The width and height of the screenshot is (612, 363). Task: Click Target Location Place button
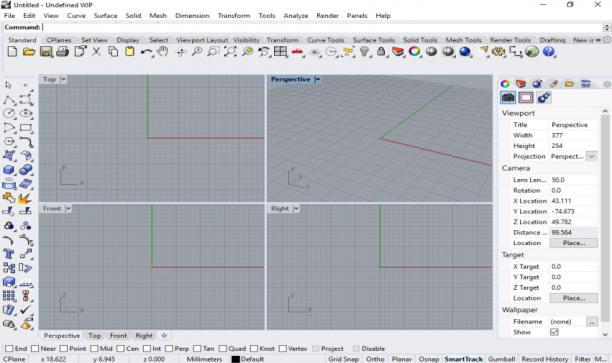(573, 298)
